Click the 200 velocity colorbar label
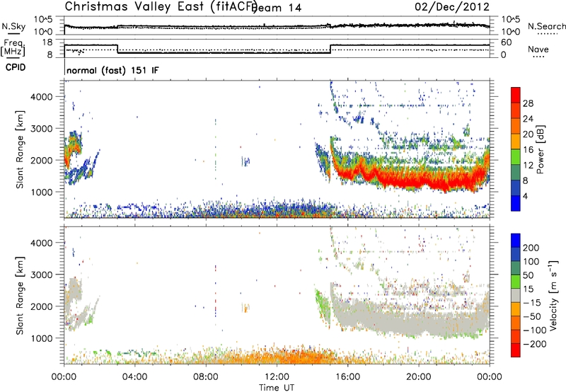The image size is (566, 392). [x=531, y=248]
